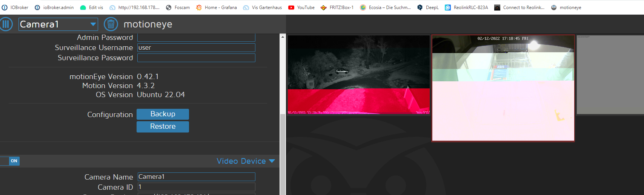This screenshot has height=195, width=644.
Task: Open the Camera1 selection dropdown
Action: [x=58, y=24]
